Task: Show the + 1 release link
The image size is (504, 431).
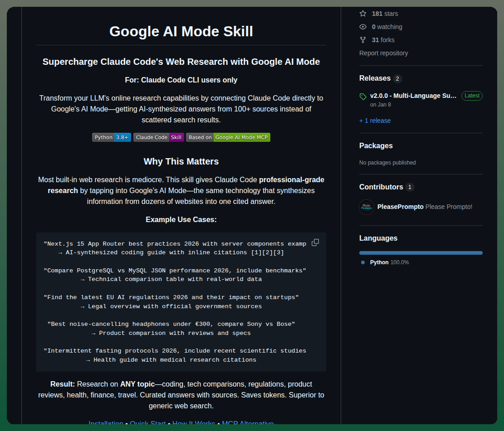Action: coord(375,121)
